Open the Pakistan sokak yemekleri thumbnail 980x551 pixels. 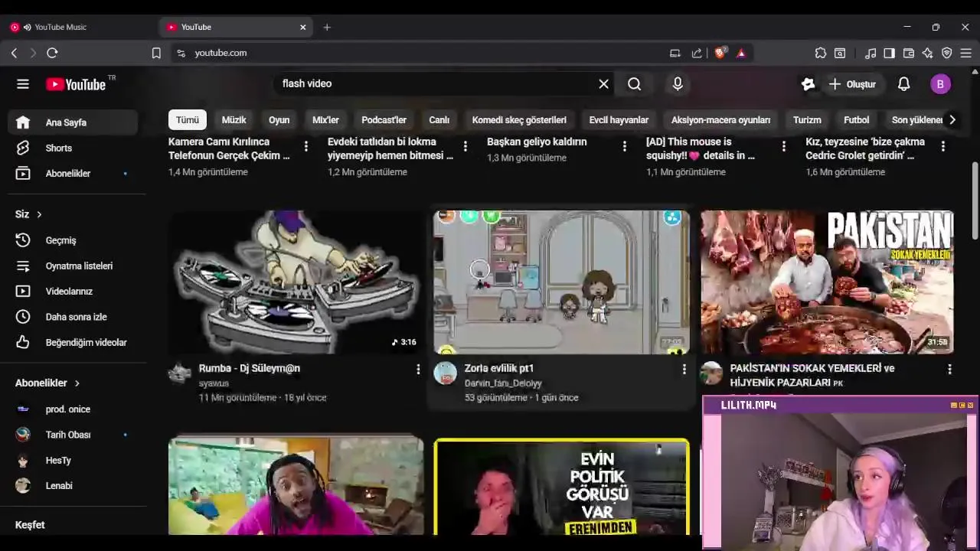(x=827, y=282)
